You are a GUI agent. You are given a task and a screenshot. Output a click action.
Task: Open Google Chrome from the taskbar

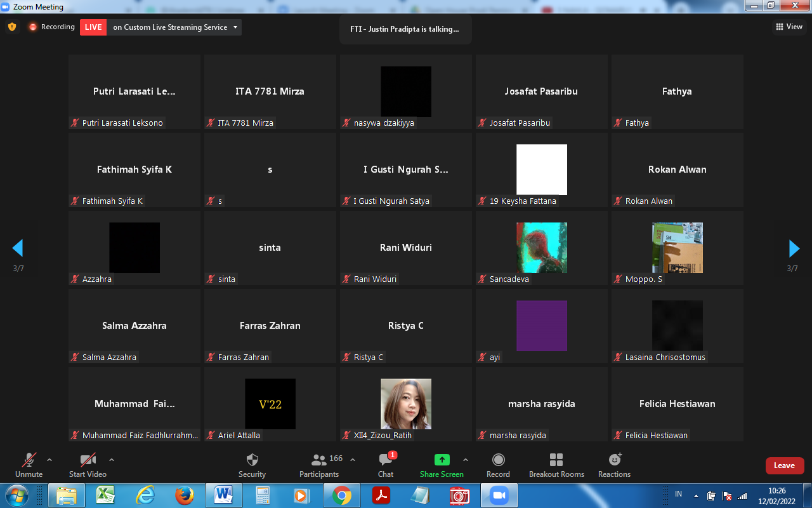341,495
